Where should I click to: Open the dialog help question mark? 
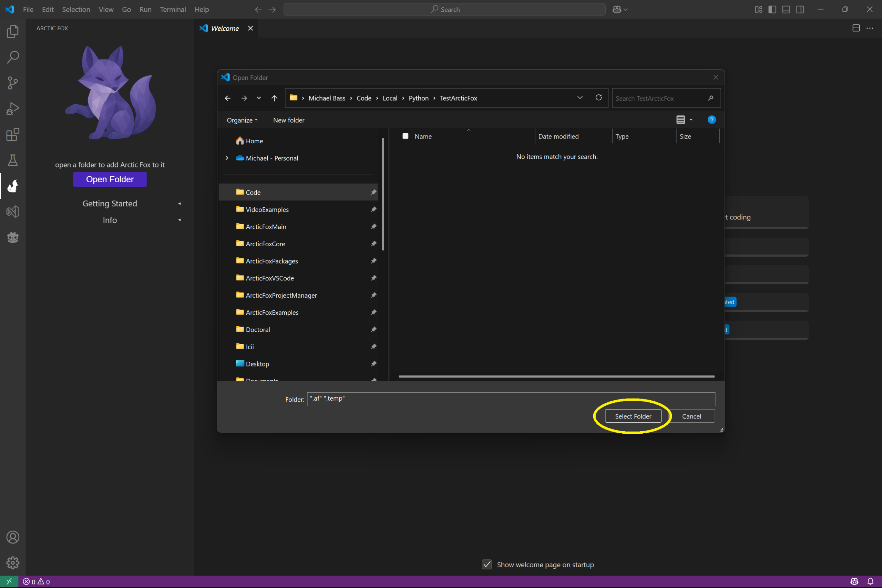coord(711,120)
